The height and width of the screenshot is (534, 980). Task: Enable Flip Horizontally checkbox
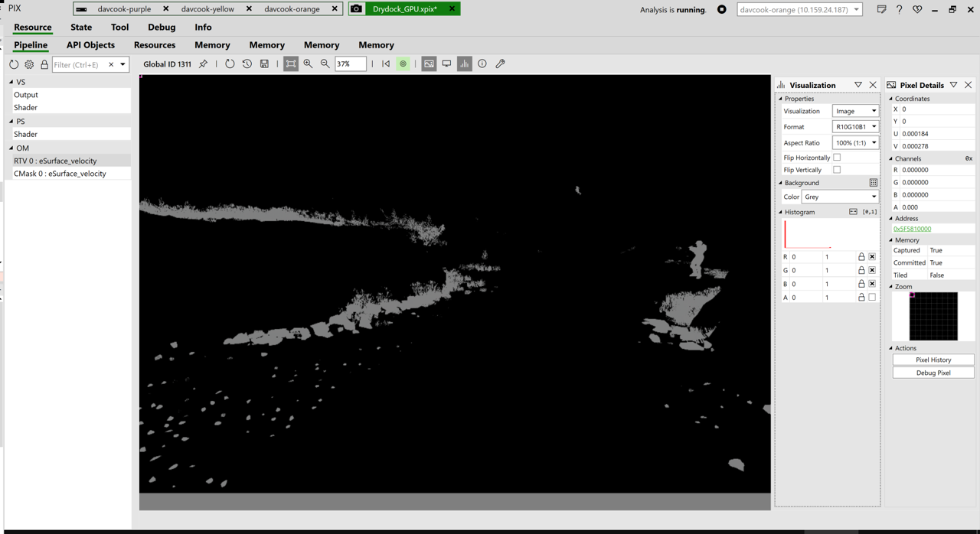pyautogui.click(x=837, y=158)
